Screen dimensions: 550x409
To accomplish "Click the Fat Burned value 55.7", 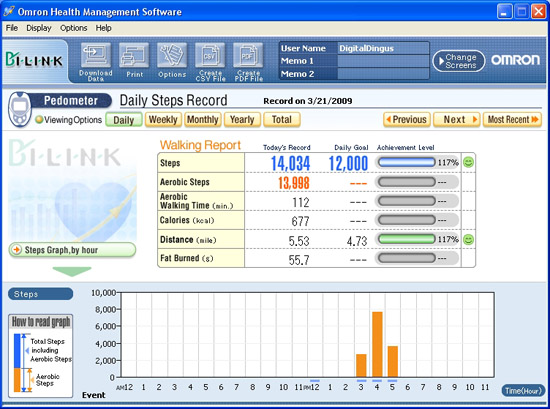I will (299, 260).
